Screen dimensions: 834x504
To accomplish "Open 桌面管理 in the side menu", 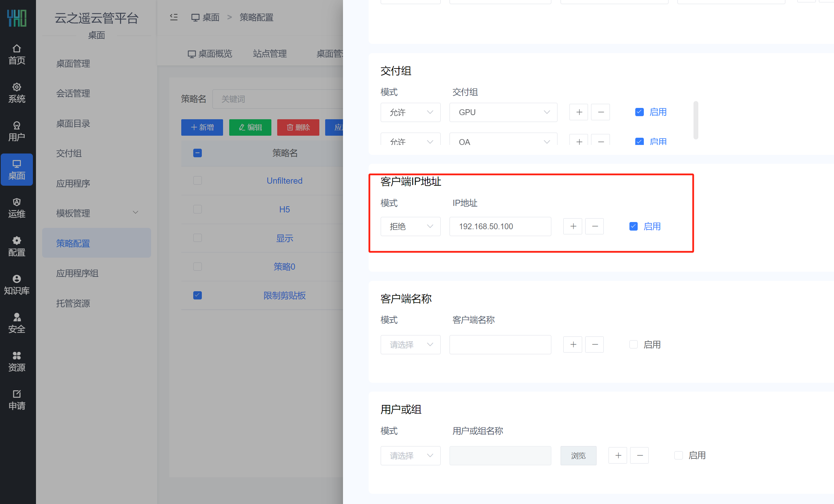I will [x=73, y=64].
